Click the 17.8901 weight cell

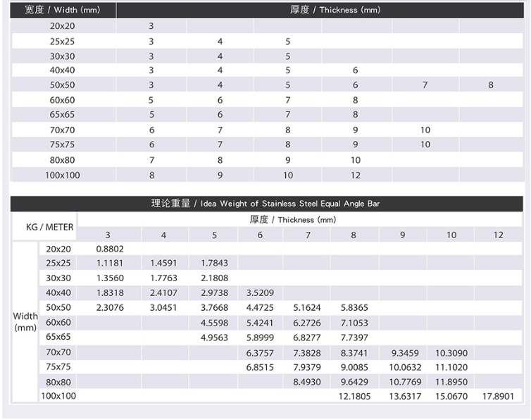click(498, 397)
